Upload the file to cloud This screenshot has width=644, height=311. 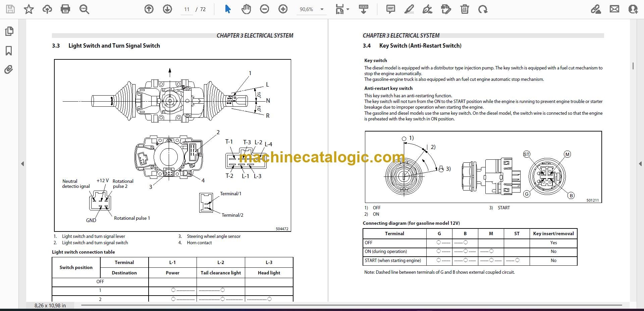click(47, 9)
